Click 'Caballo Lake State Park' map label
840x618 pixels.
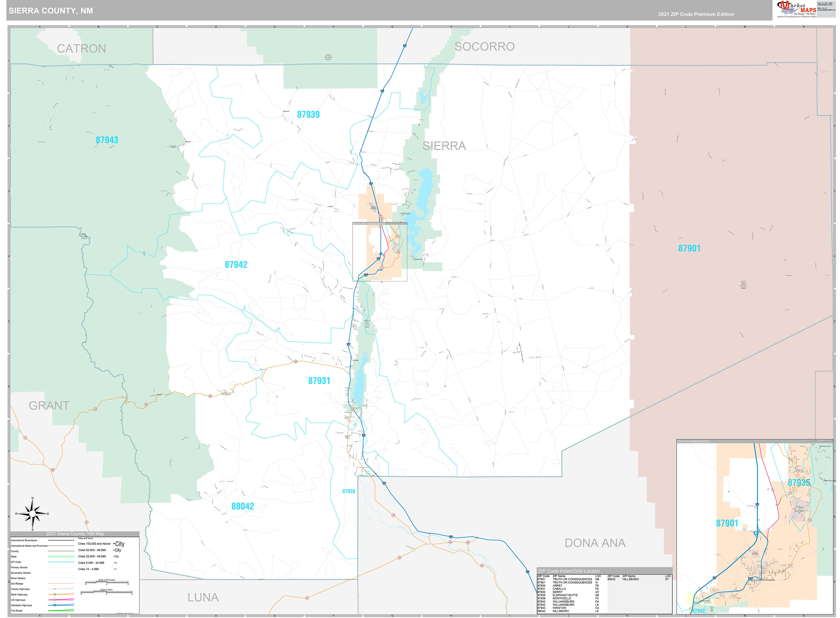[367, 323]
